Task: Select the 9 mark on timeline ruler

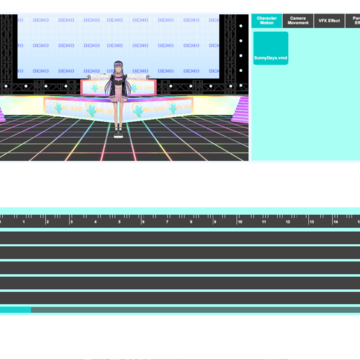Action: pos(215,222)
